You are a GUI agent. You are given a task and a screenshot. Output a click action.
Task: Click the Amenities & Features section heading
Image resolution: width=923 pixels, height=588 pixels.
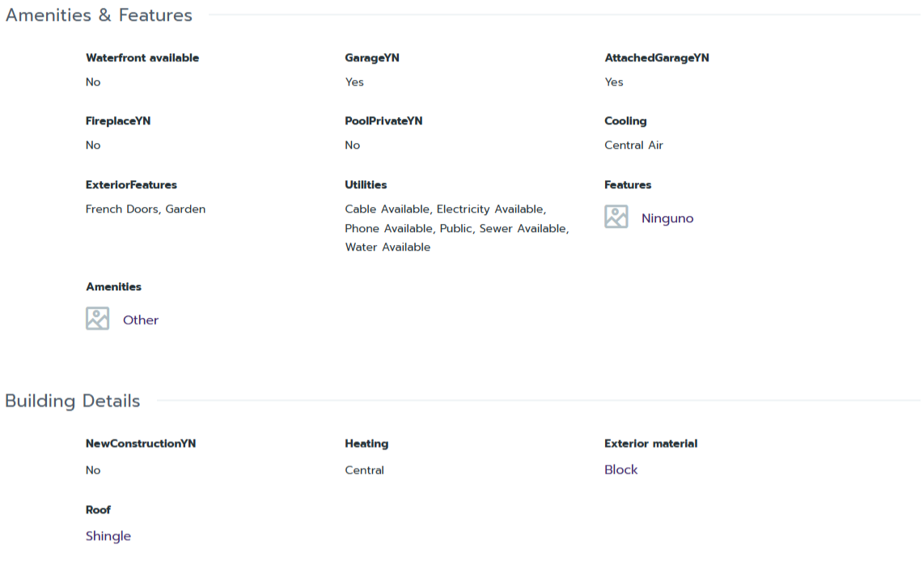coord(99,15)
